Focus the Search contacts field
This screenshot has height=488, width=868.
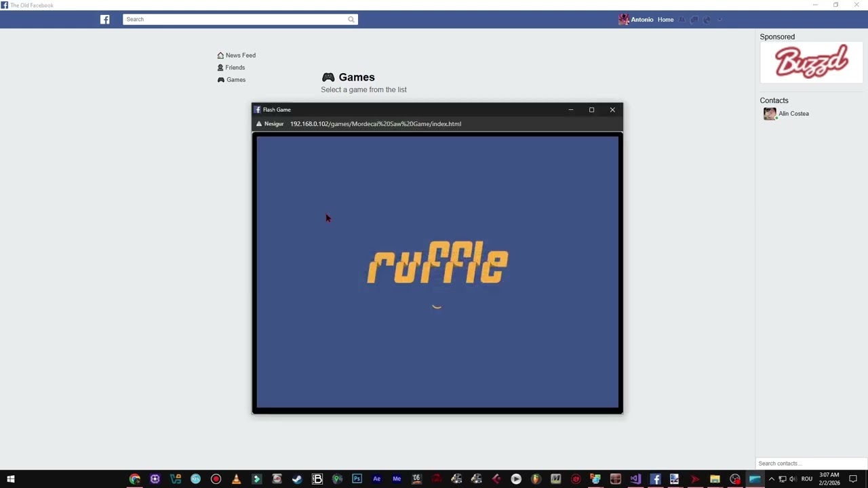coord(811,464)
